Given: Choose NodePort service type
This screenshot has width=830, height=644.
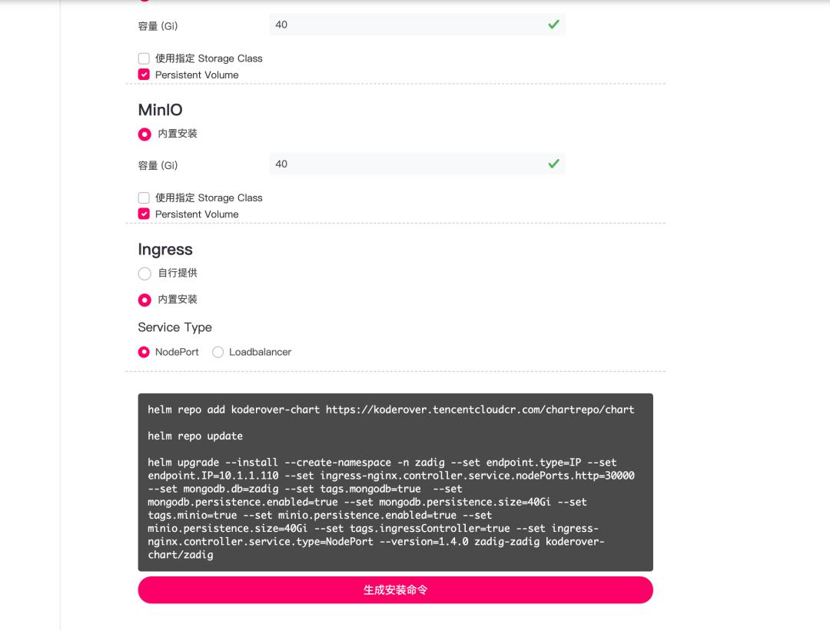Looking at the screenshot, I should pos(144,352).
